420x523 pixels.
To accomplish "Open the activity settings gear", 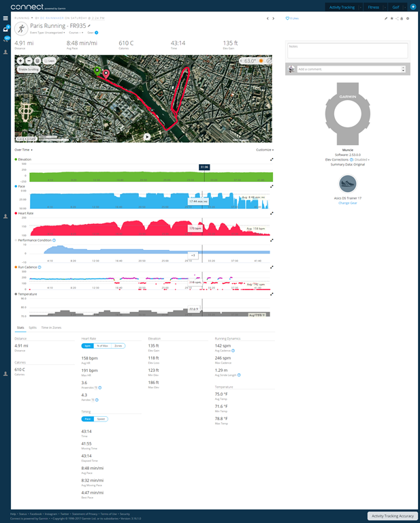I will tap(408, 18).
